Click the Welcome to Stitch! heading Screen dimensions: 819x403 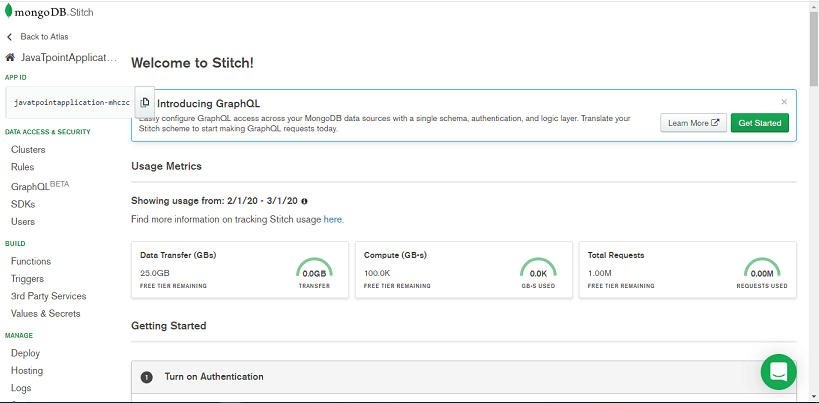192,63
